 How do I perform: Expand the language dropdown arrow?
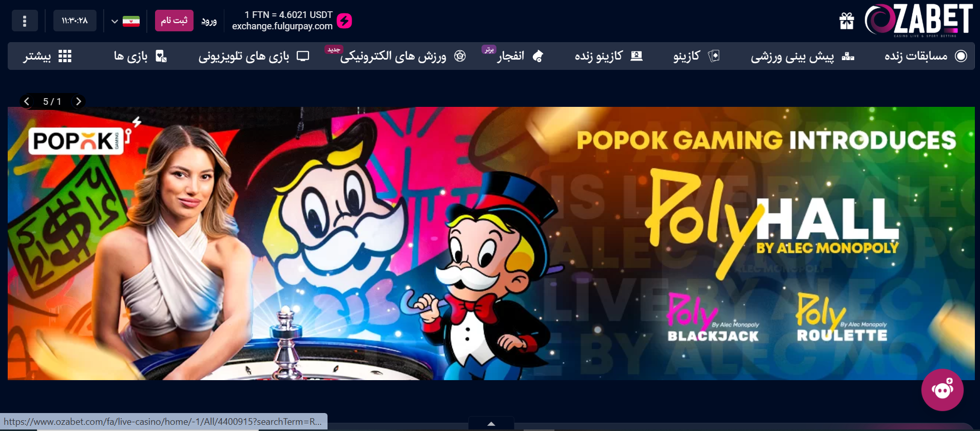tap(114, 22)
